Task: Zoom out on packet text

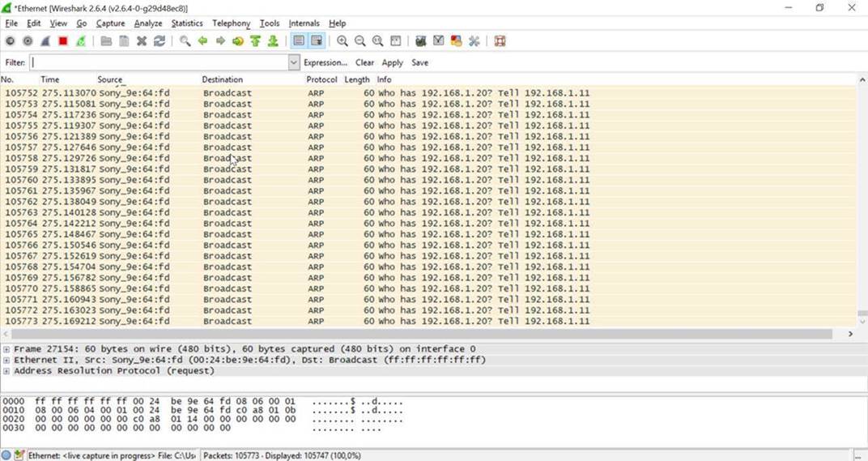Action: point(360,41)
